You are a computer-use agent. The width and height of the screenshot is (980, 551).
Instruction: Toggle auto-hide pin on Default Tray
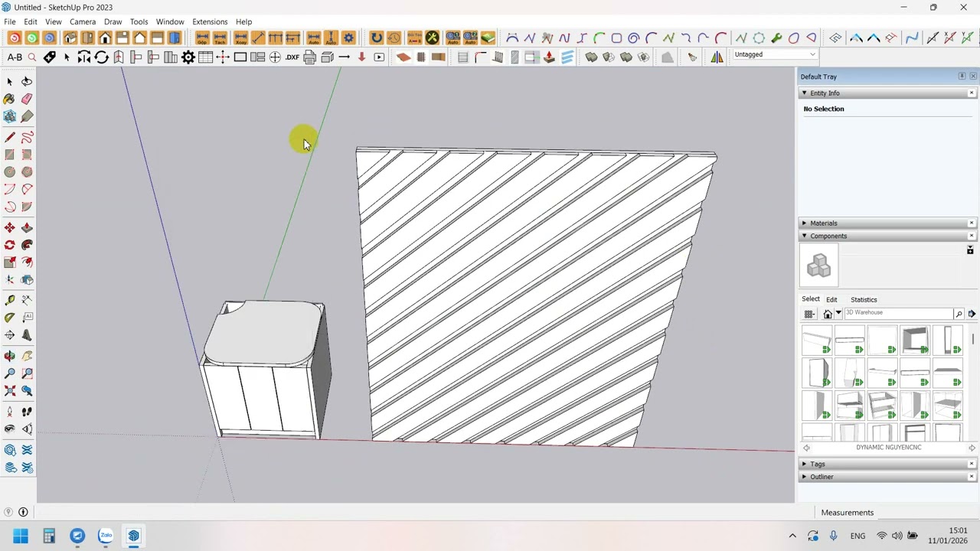[x=962, y=77]
